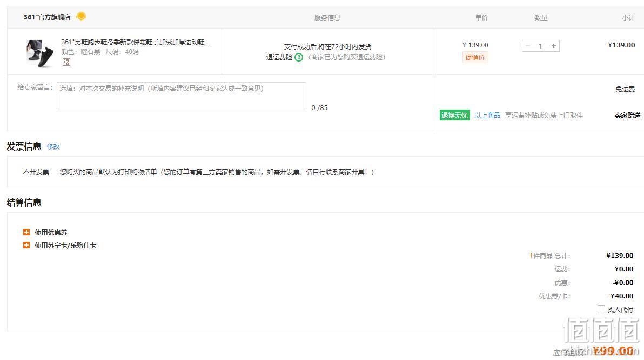Click the 给卖家留言 message box
The height and width of the screenshot is (360, 644).
182,96
